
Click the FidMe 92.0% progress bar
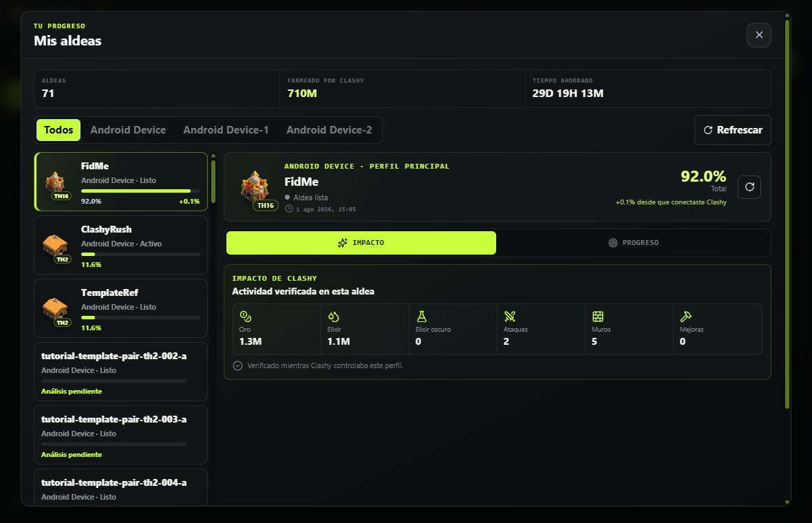[140, 191]
